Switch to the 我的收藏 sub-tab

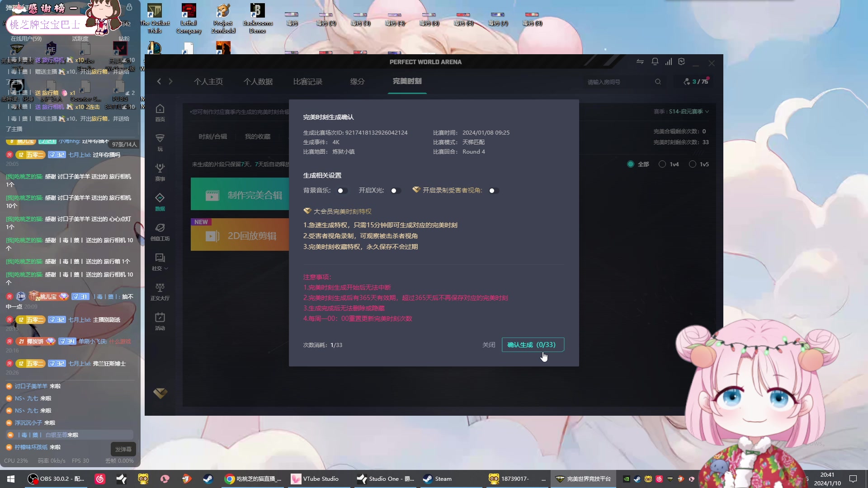coord(258,136)
